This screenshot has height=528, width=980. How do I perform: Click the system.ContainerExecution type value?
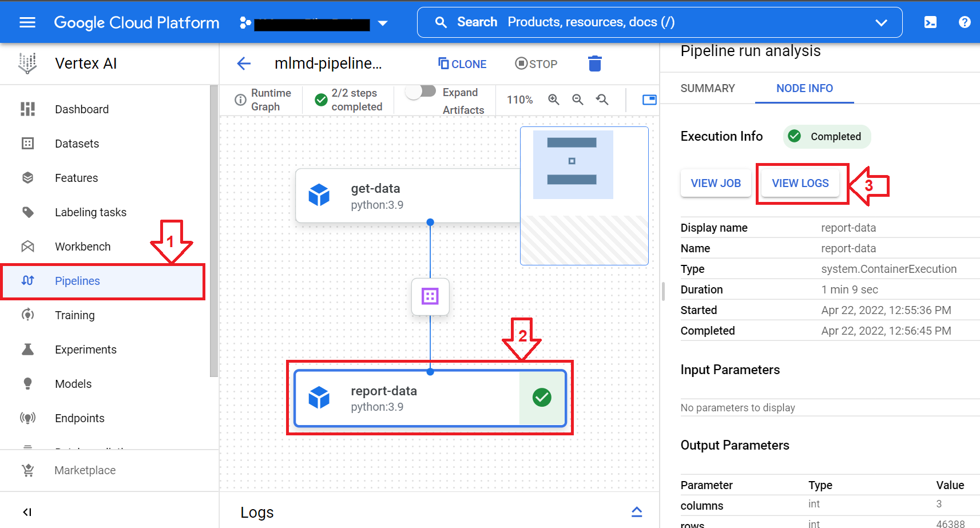pyautogui.click(x=889, y=269)
